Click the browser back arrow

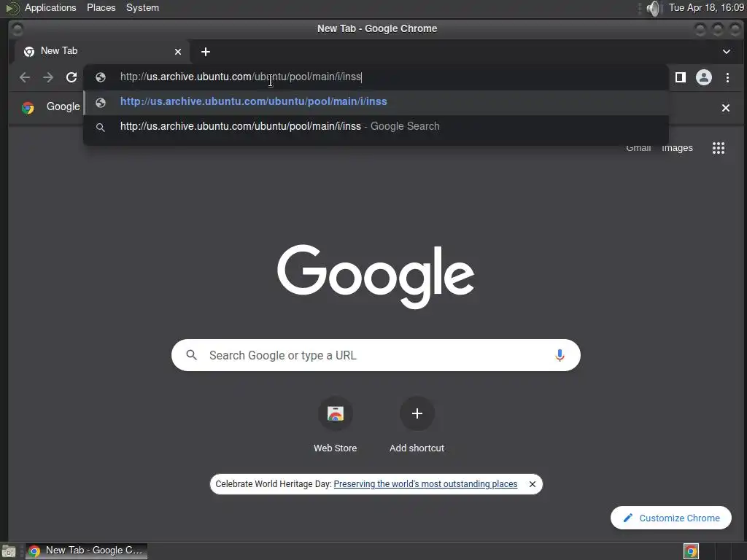(25, 77)
